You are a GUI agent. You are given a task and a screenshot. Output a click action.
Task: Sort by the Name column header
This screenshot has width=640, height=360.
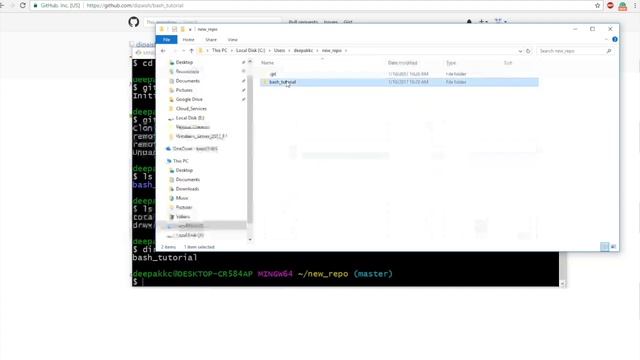point(267,63)
